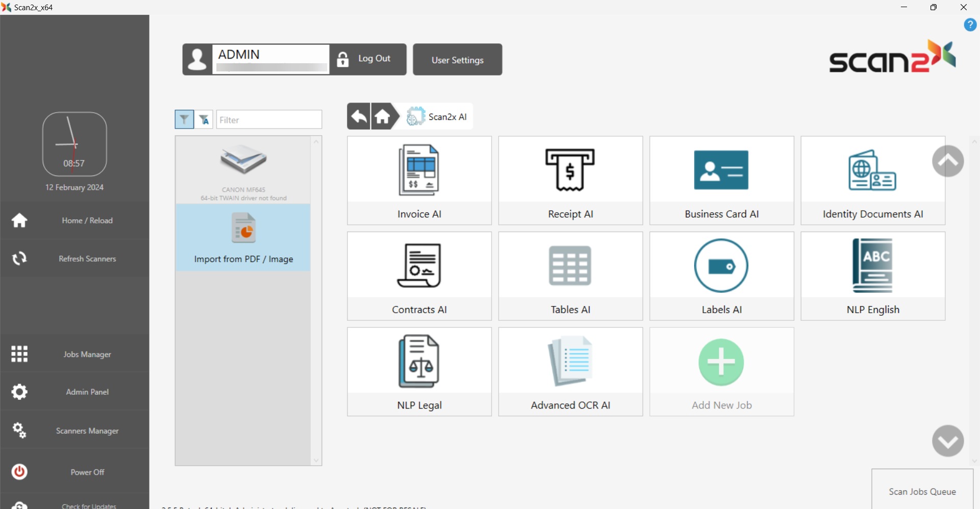Open the Identity Documents AI job
The width and height of the screenshot is (980, 509).
point(873,180)
